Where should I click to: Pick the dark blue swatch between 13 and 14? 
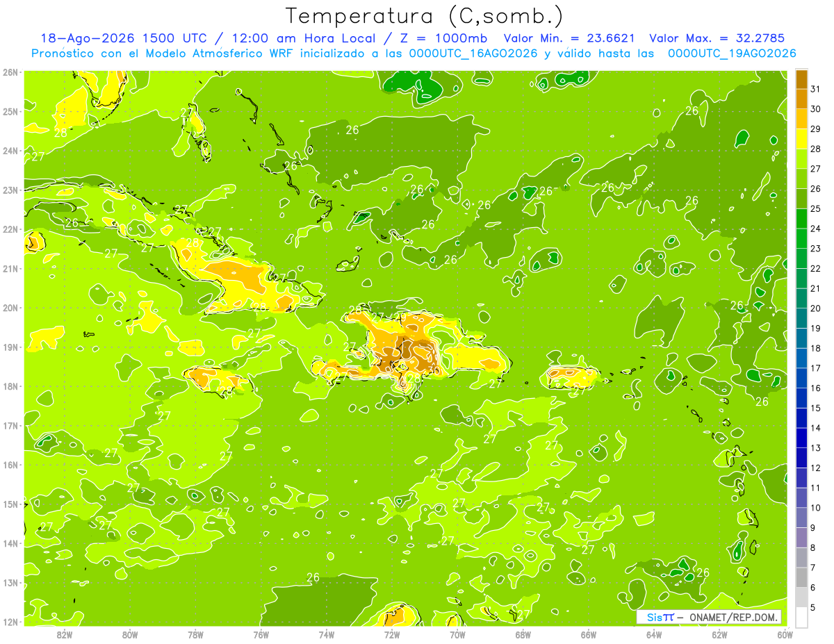pos(802,438)
